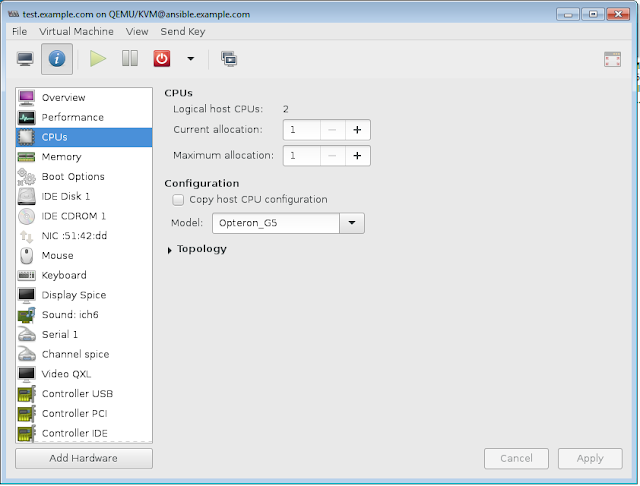
Task: Select Controller PCI card icon
Action: [27, 413]
